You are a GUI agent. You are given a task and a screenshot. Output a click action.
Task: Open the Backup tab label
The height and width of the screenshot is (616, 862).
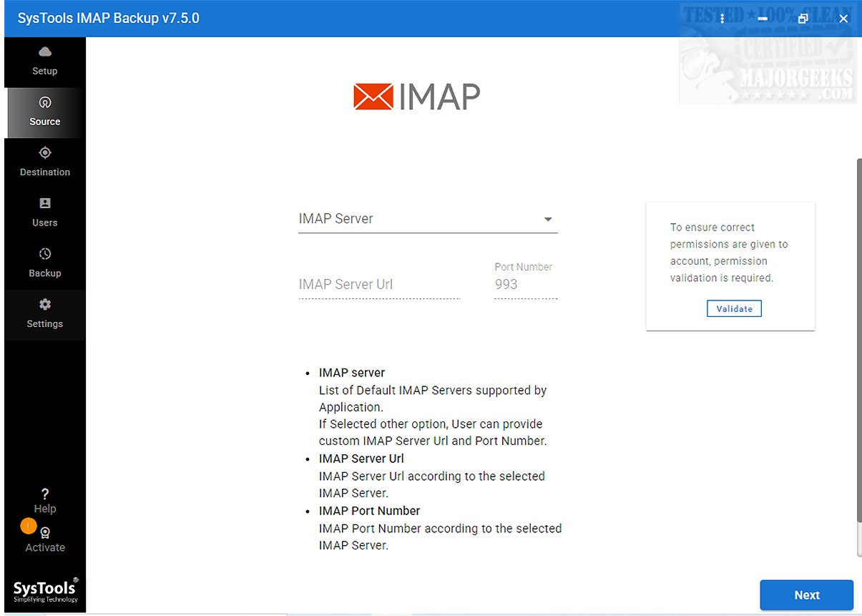point(45,273)
